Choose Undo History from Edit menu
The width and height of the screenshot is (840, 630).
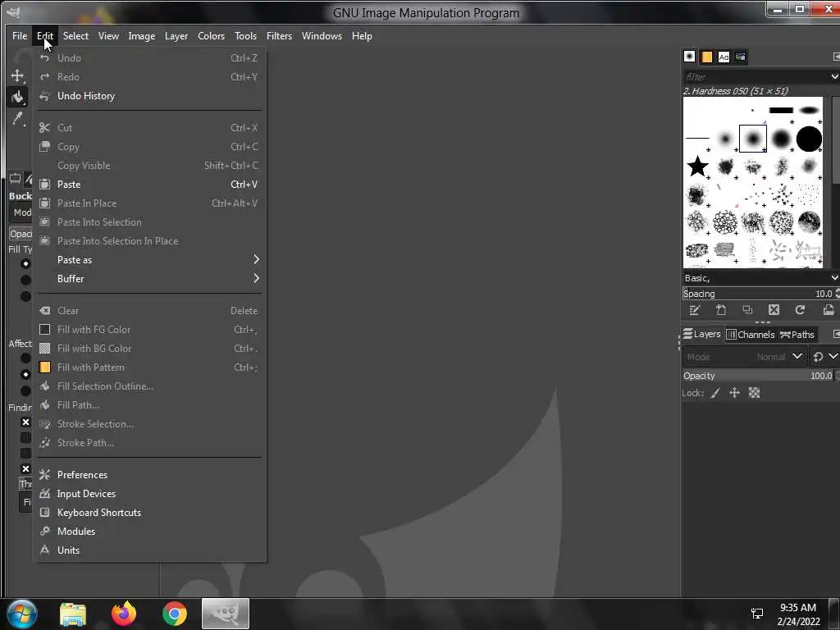pos(149,96)
